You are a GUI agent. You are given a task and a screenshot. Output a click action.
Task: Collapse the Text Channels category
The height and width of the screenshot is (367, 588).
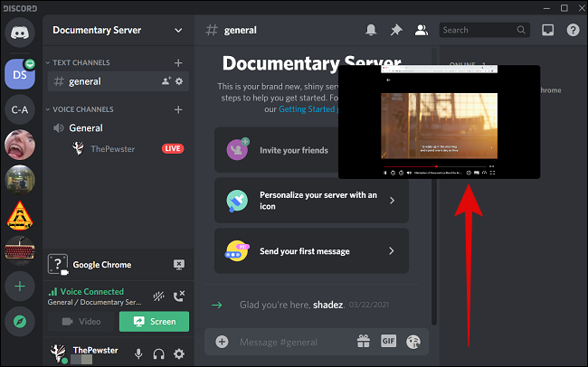(80, 62)
